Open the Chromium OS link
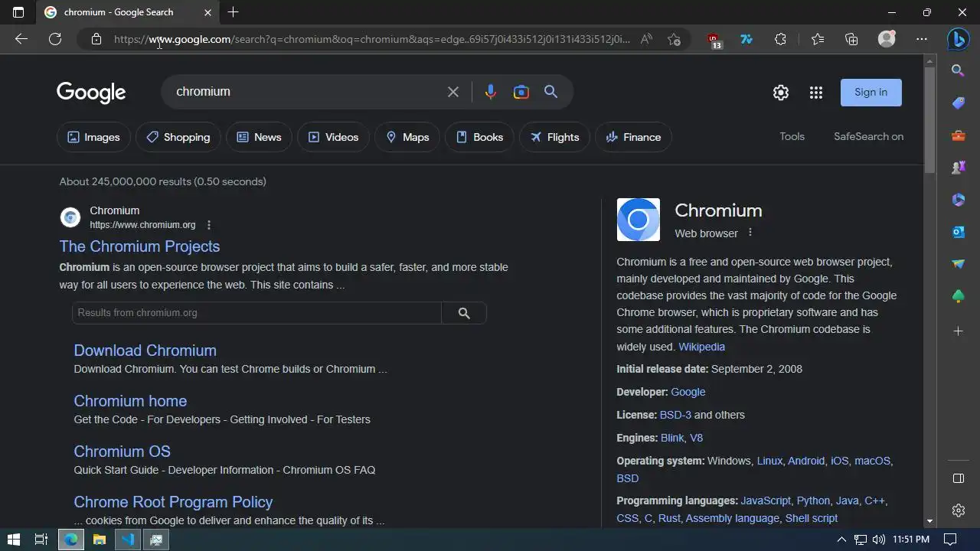This screenshot has width=980, height=551. tap(122, 452)
